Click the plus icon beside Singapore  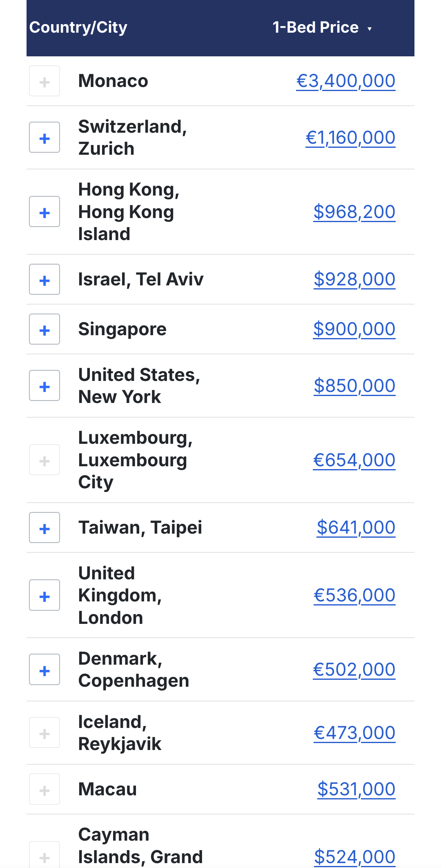[45, 329]
